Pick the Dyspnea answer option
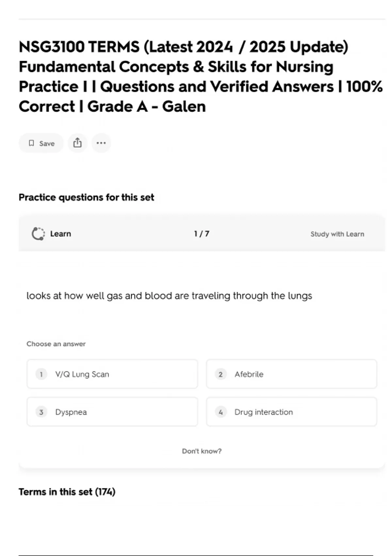Screen dimensions: 392x556 (x=112, y=412)
